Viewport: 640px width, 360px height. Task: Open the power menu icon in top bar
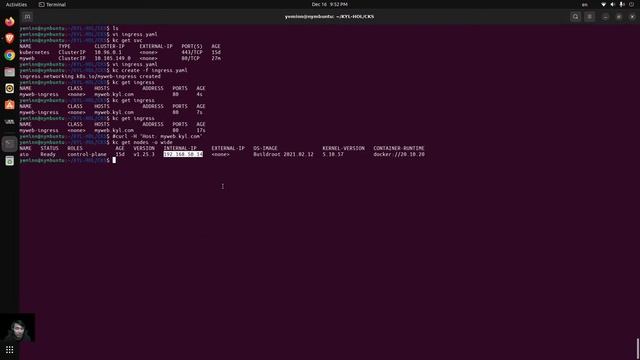(631, 4)
